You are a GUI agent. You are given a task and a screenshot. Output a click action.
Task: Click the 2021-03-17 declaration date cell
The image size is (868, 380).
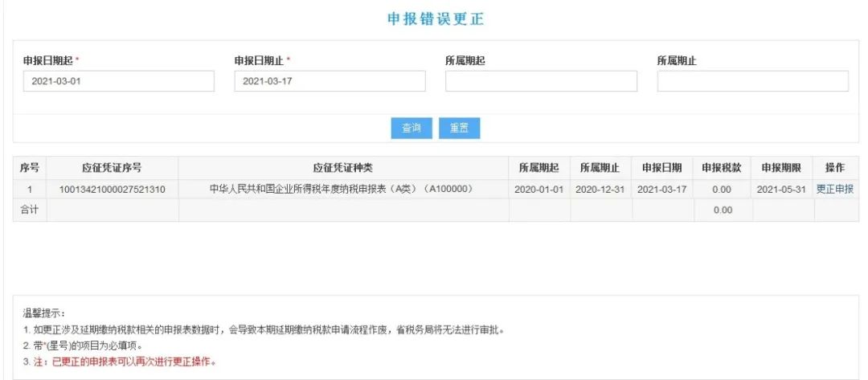pyautogui.click(x=662, y=190)
